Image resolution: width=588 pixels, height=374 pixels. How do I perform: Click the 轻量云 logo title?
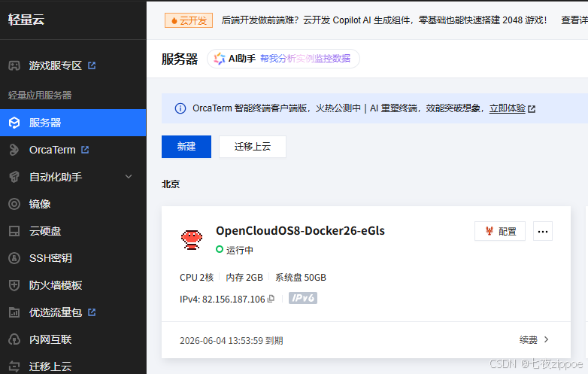[26, 20]
